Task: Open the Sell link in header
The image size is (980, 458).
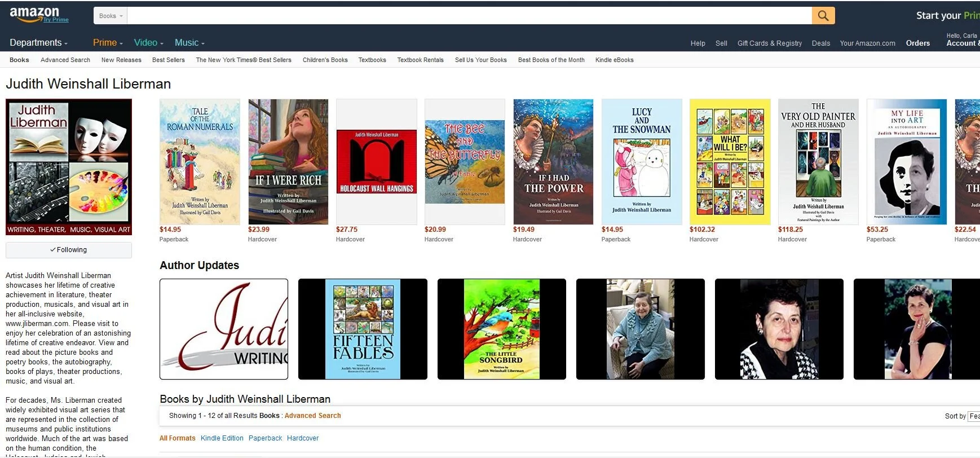Action: pyautogui.click(x=721, y=43)
